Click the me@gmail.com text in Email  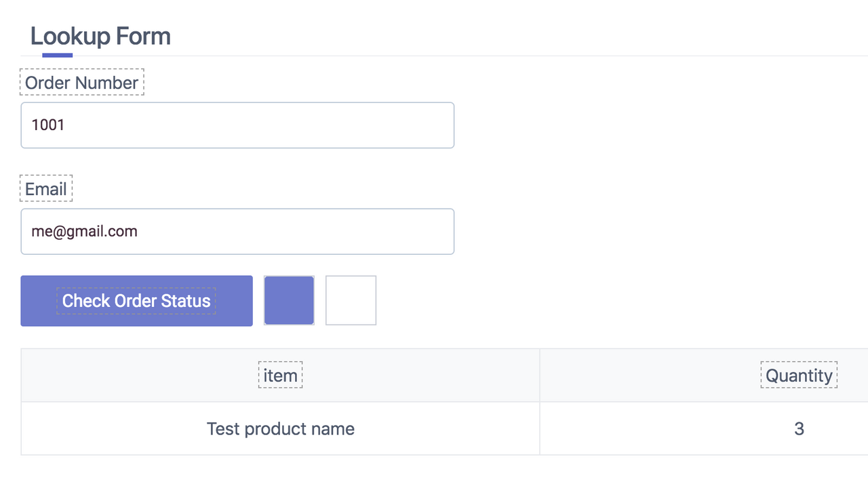[x=84, y=232]
